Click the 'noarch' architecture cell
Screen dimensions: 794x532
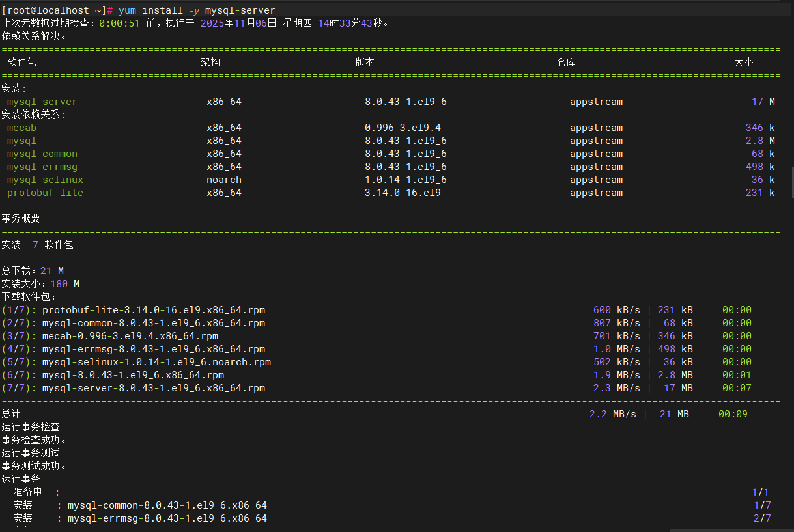(x=224, y=180)
